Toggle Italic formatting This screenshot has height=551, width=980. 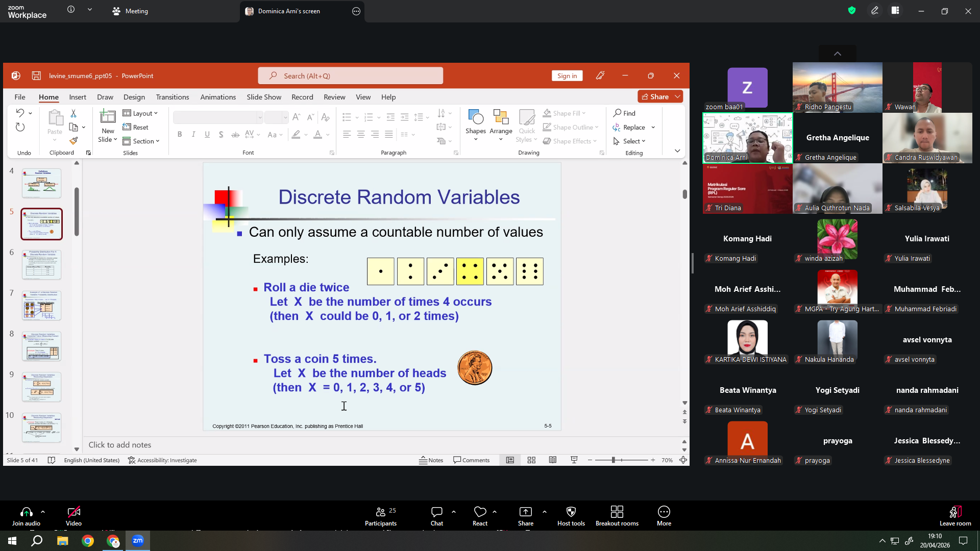[x=193, y=134]
